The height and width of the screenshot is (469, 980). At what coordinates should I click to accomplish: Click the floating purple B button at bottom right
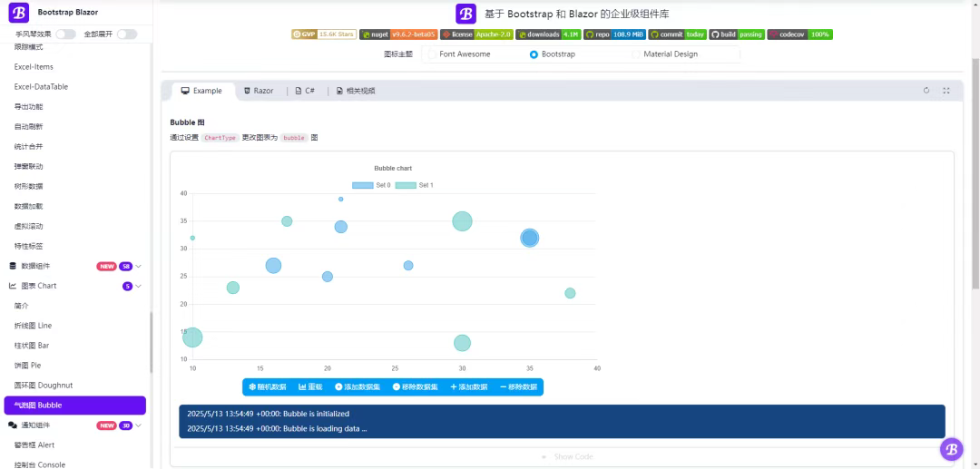951,449
